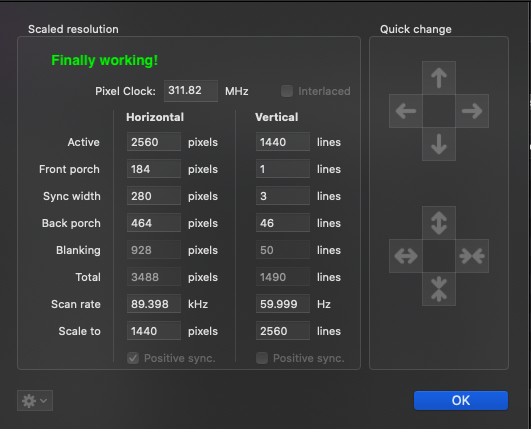
Task: Click the 'kHz' unit label
Action: [198, 304]
